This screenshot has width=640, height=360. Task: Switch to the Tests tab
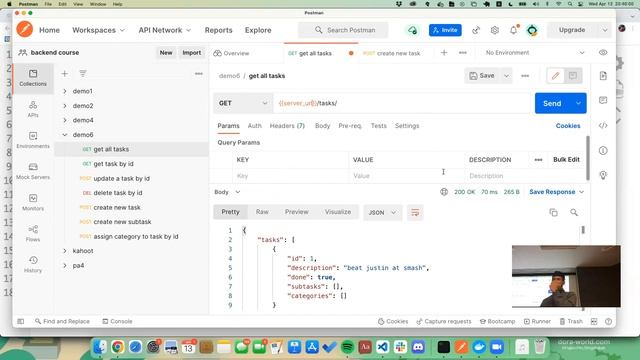click(378, 126)
